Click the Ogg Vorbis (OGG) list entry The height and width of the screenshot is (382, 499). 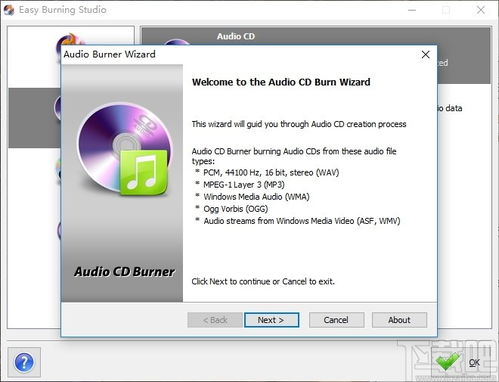(x=236, y=209)
